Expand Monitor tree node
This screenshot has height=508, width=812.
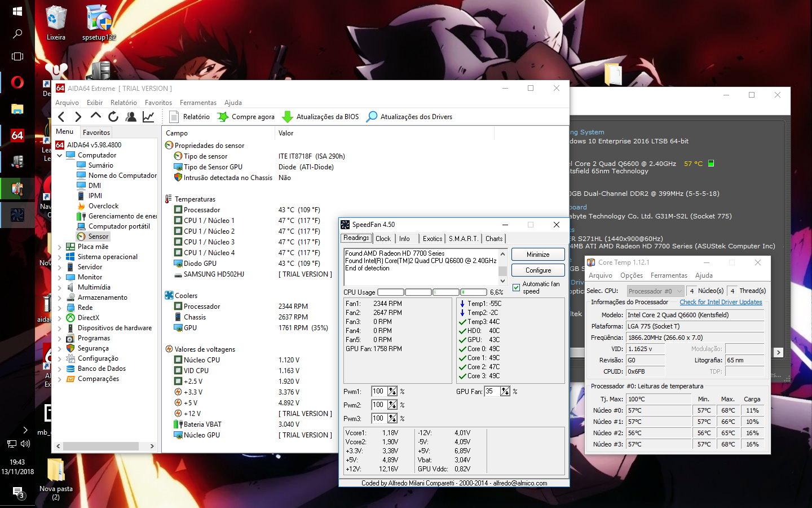[60, 277]
